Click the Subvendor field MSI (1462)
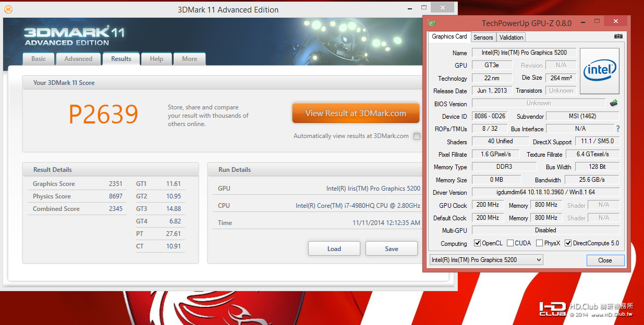Viewport: 644px width, 325px height. 582,116
